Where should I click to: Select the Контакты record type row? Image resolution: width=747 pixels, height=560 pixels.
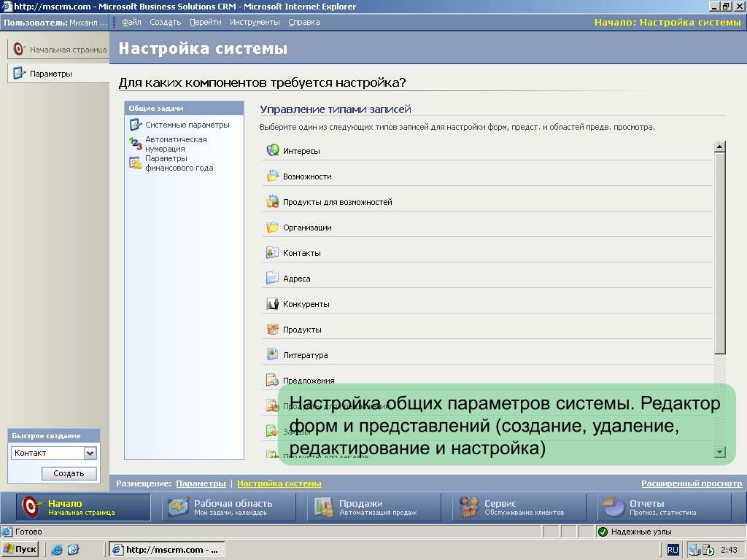point(487,253)
